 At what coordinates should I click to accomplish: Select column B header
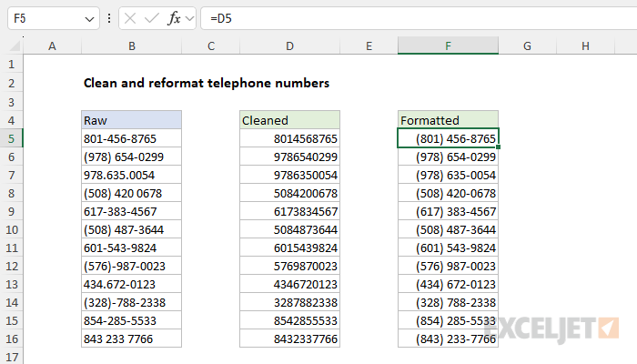coord(132,45)
